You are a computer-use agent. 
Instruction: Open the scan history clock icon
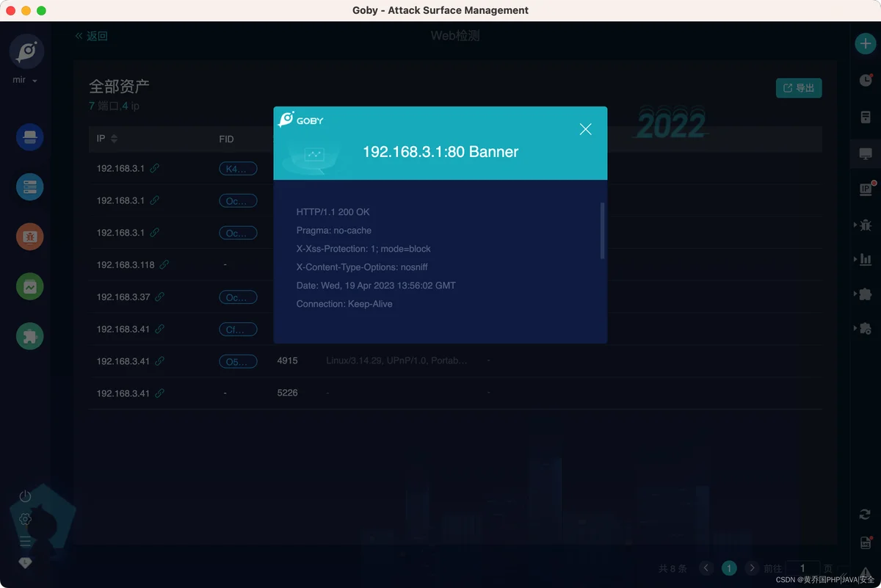click(x=866, y=80)
